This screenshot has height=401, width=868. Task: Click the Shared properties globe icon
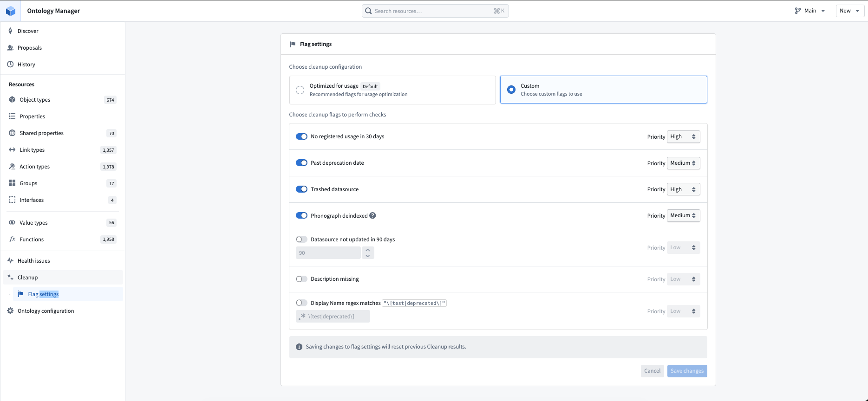click(12, 133)
